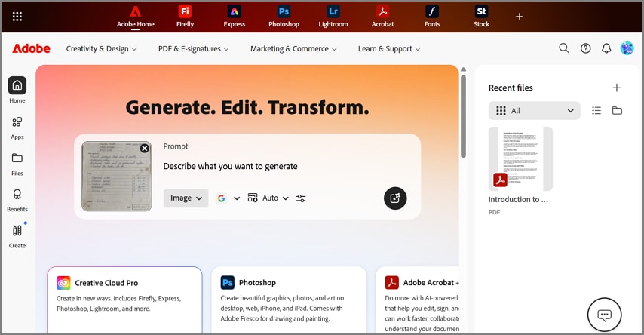Select Home in the left sidebar
Viewport: 644px width, 335px height.
click(17, 90)
